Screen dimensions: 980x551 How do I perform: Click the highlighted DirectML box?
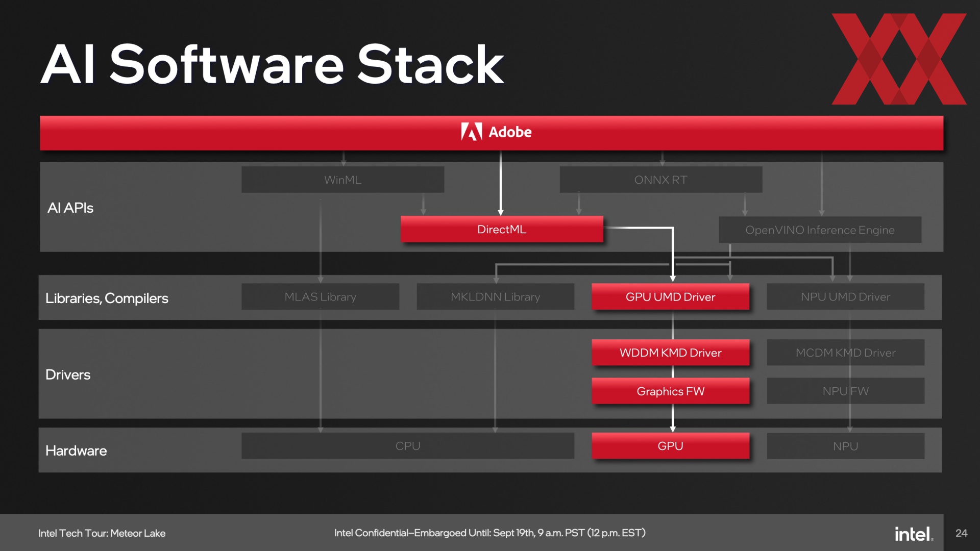(502, 229)
